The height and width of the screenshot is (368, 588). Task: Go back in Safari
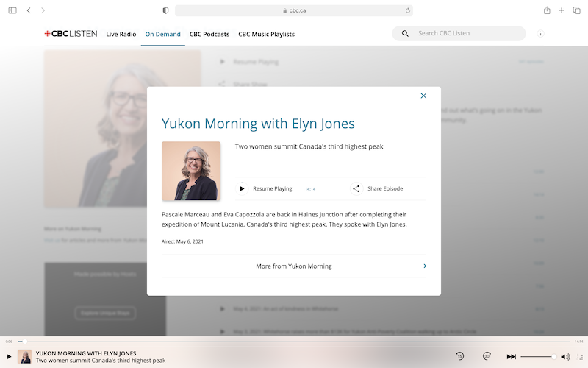29,10
